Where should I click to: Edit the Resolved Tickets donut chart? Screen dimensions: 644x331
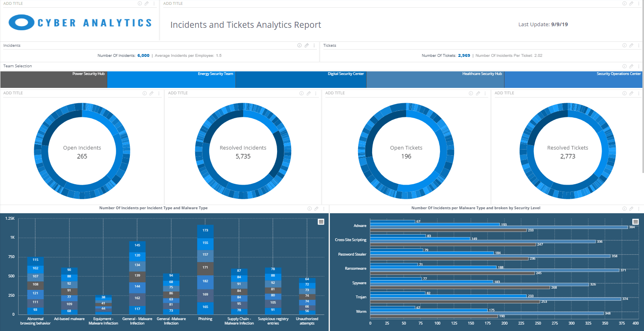pos(631,93)
